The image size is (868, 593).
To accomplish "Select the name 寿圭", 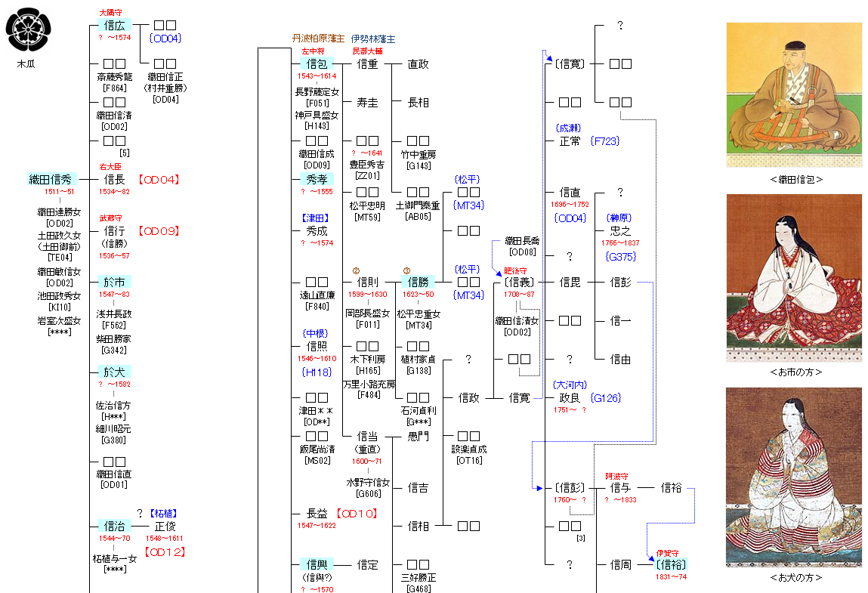I will click(x=368, y=103).
